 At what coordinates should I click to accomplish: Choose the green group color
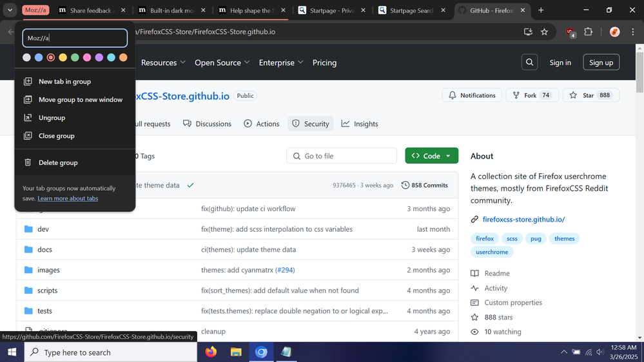(x=75, y=57)
